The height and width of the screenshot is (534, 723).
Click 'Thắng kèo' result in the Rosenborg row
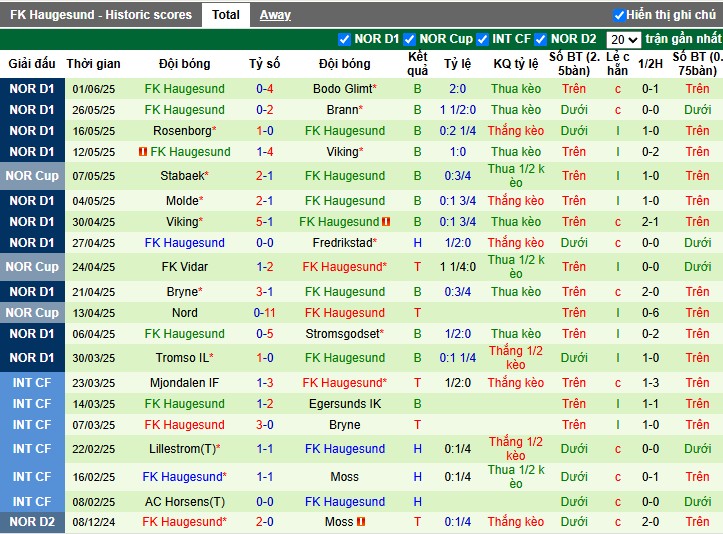pos(516,131)
